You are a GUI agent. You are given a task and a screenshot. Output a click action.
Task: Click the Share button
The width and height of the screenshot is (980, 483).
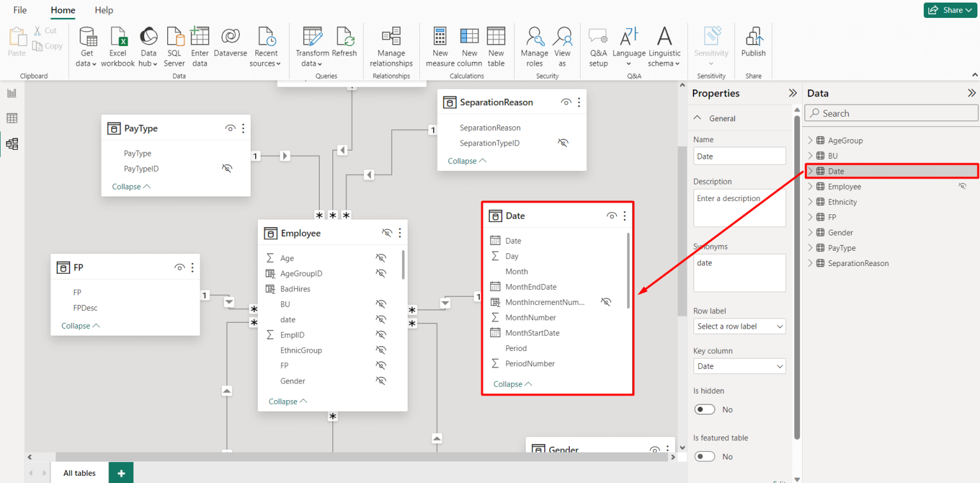pyautogui.click(x=950, y=10)
